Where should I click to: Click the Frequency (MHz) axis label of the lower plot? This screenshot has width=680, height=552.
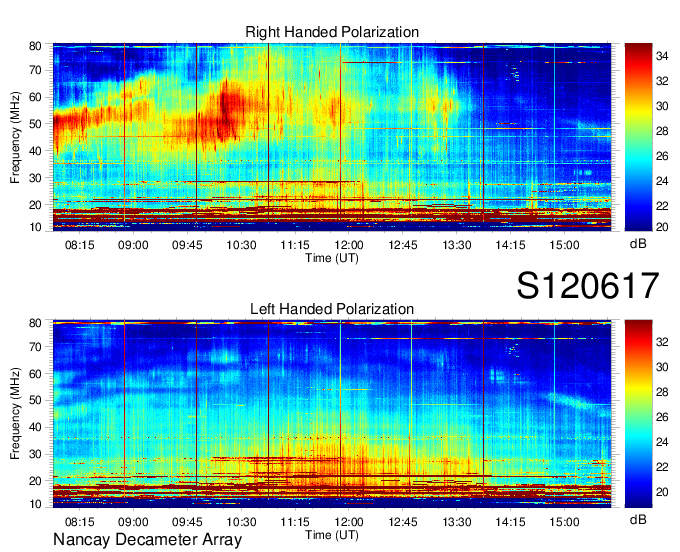click(x=15, y=414)
